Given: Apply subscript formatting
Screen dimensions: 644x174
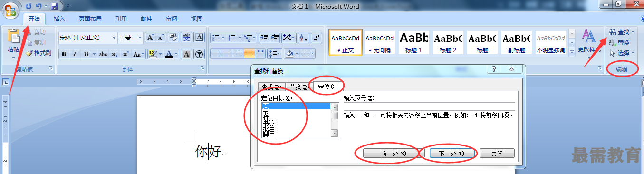Looking at the screenshot, I should [x=115, y=54].
